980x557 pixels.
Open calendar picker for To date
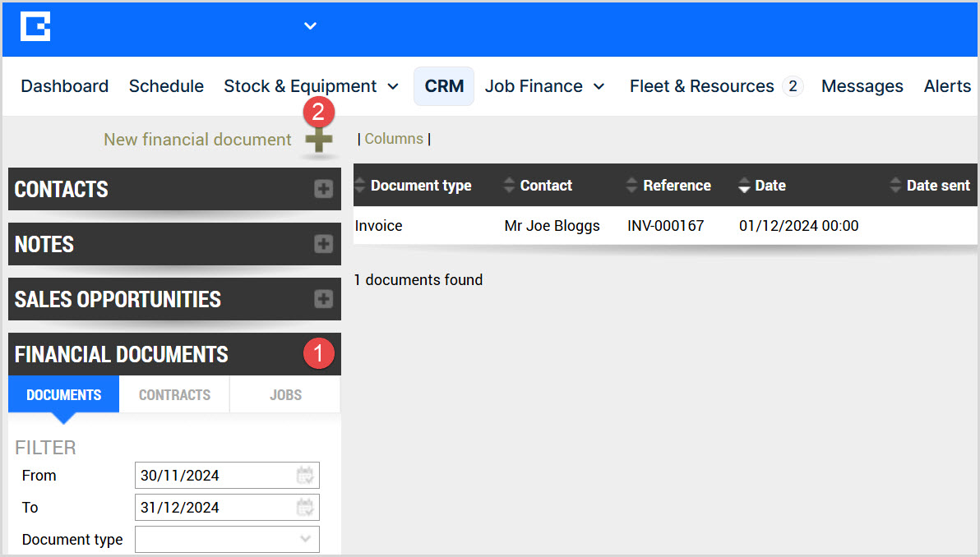[305, 508]
